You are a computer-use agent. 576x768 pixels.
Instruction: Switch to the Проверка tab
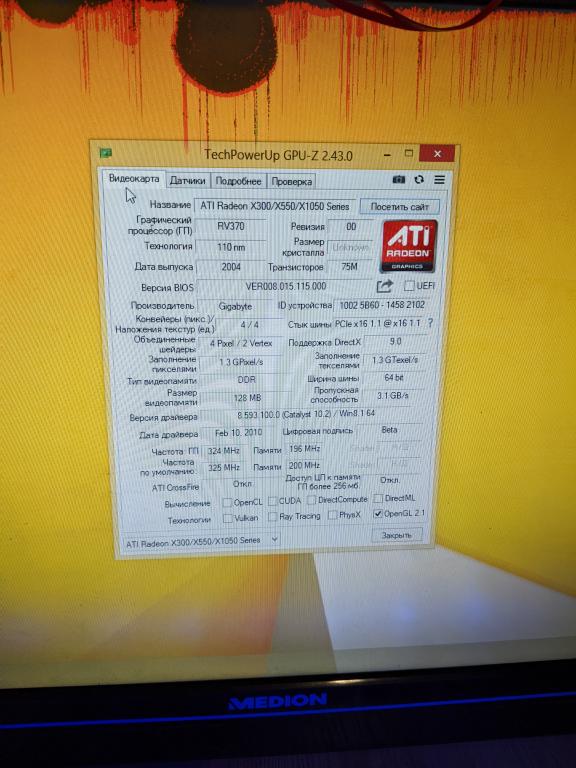(291, 182)
